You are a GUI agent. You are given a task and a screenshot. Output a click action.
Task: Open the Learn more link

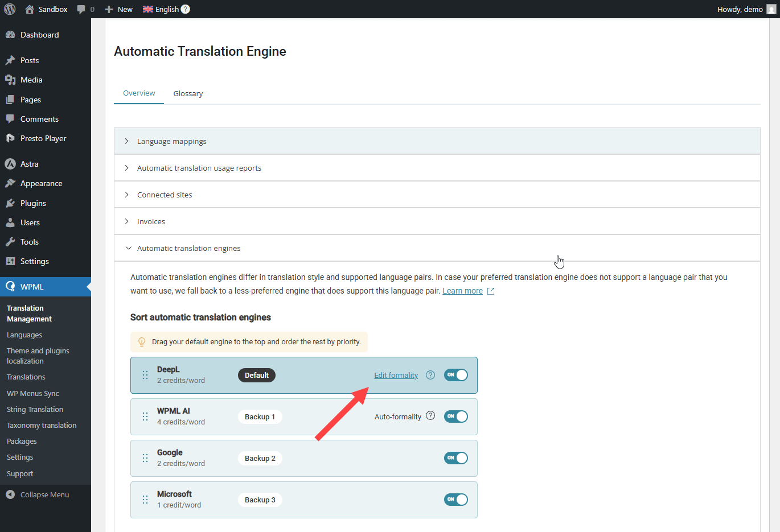coord(462,291)
